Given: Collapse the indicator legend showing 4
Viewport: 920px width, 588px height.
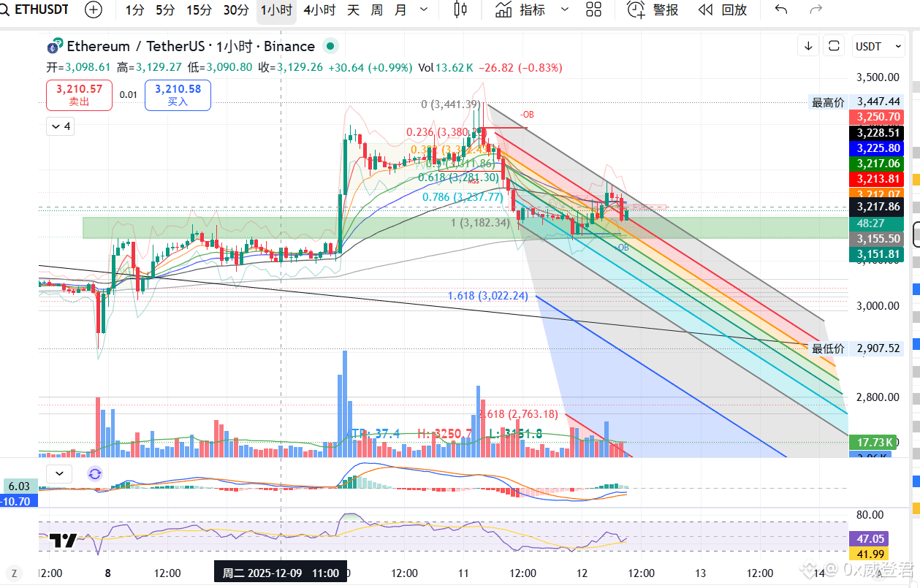Looking at the screenshot, I should [x=59, y=126].
